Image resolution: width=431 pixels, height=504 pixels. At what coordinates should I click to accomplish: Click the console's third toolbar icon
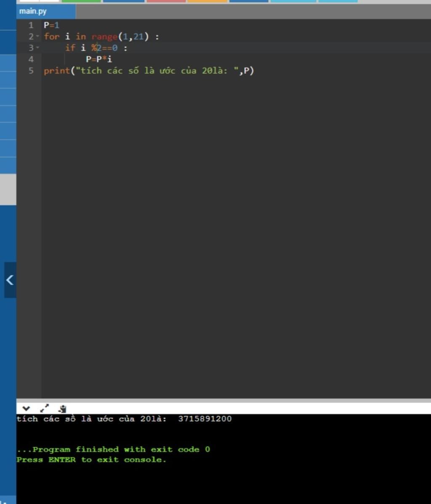tap(62, 409)
